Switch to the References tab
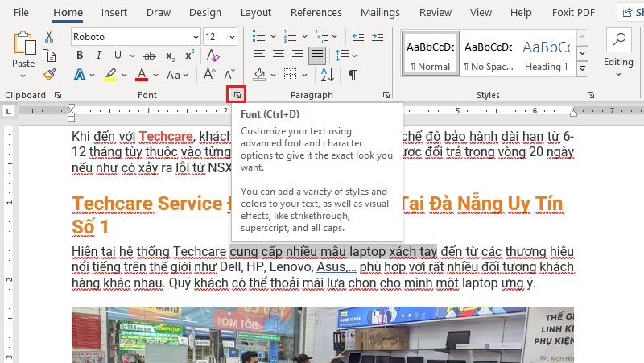Viewport: 644px width, 363px height. tap(316, 13)
